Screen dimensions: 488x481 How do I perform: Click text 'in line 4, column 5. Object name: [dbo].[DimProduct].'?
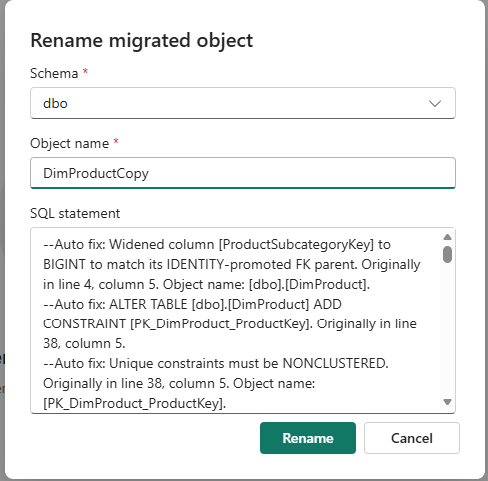tap(207, 284)
